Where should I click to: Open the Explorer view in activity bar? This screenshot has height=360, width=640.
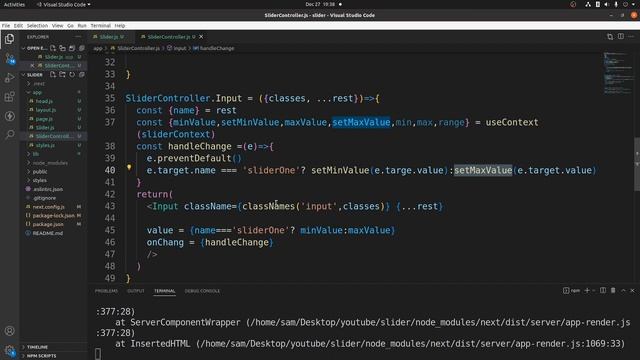[9, 39]
